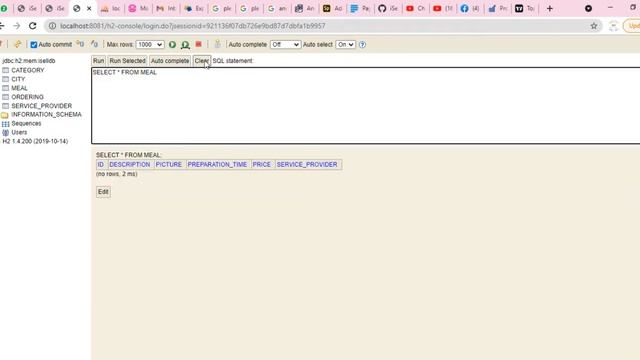Click the PREPARATION_TIME column header
The image size is (640, 360).
(217, 164)
